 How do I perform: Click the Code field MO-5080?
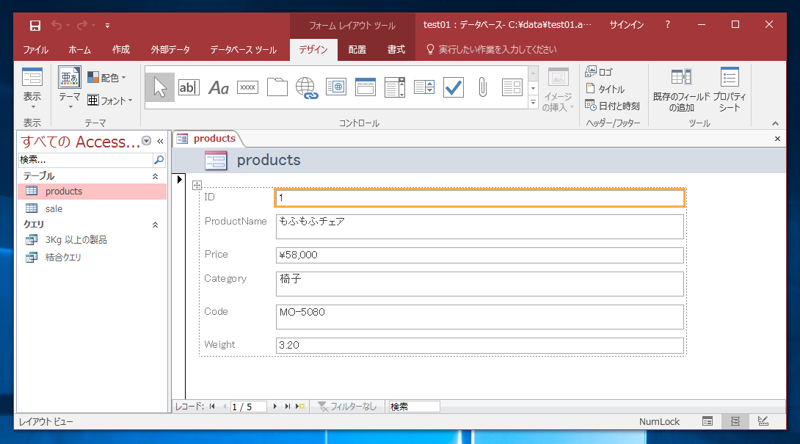[480, 317]
